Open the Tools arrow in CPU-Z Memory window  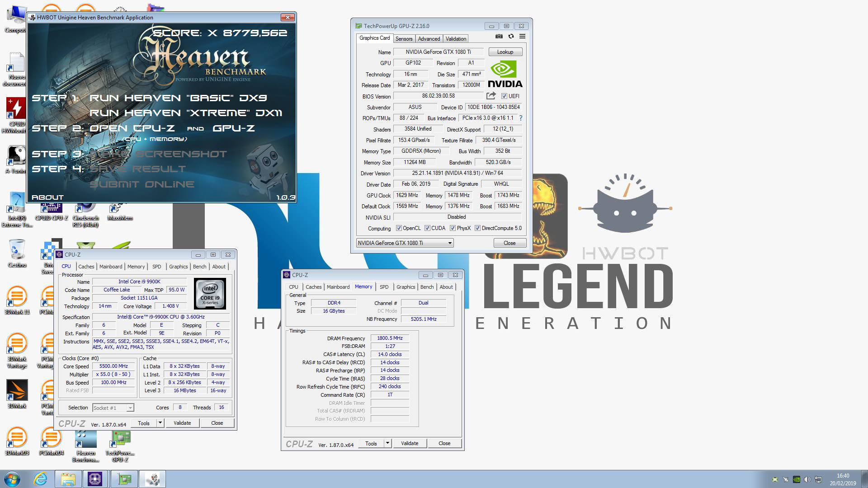(387, 443)
